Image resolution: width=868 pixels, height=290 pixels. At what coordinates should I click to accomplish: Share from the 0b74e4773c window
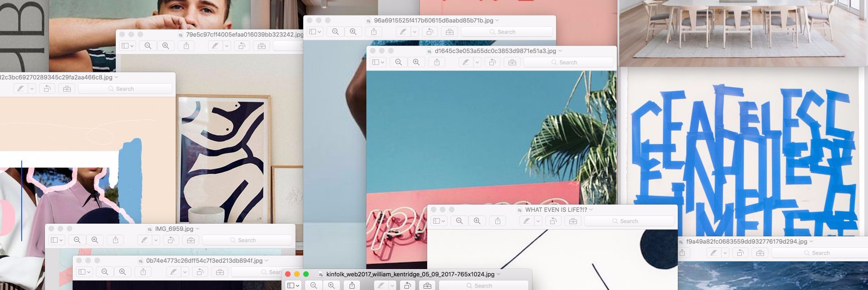143,272
